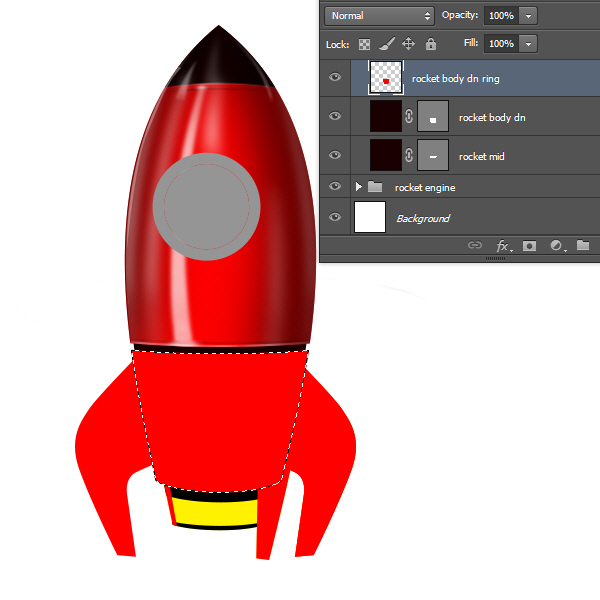The height and width of the screenshot is (600, 600).
Task: Toggle visibility of rocket mid layer
Action: (x=335, y=155)
